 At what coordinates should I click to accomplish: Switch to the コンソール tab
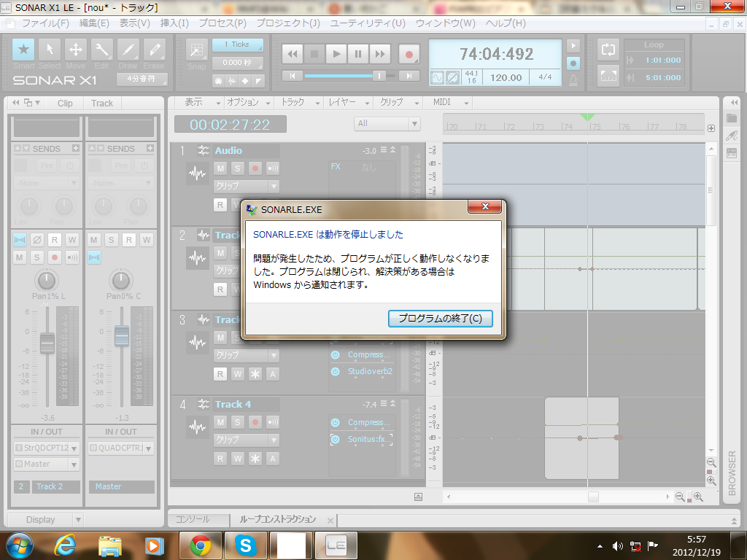pos(193,519)
